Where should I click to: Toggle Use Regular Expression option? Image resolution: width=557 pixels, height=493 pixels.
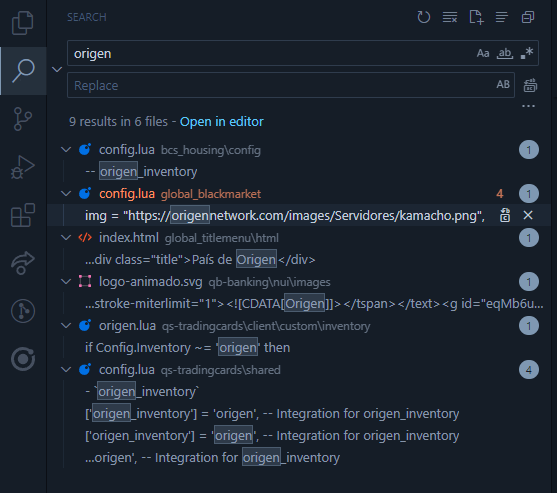[x=526, y=53]
